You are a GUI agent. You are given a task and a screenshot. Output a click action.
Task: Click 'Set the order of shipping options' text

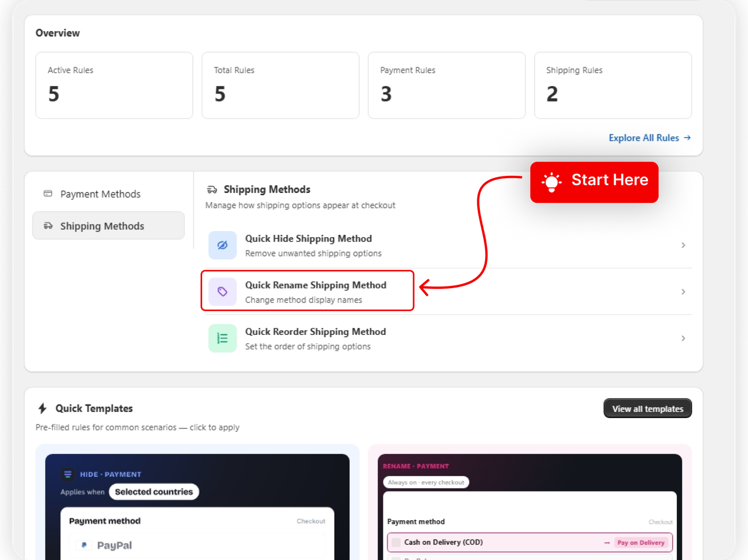(308, 347)
